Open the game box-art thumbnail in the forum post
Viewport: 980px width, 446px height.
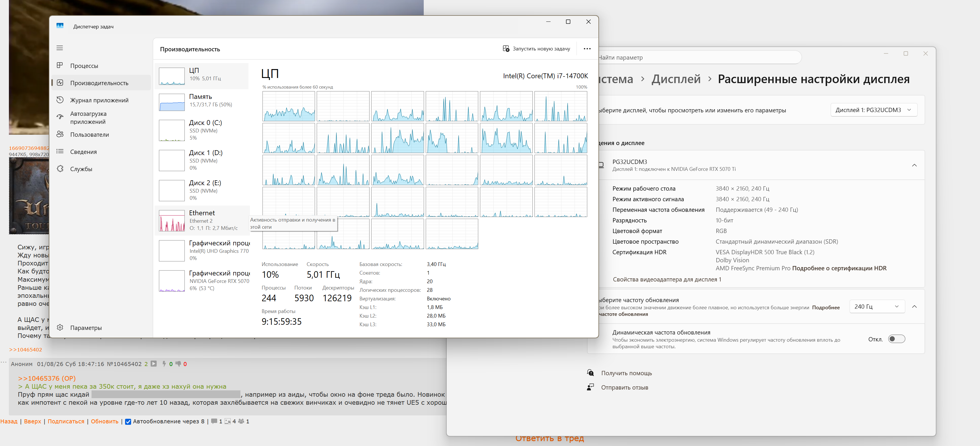click(29, 196)
